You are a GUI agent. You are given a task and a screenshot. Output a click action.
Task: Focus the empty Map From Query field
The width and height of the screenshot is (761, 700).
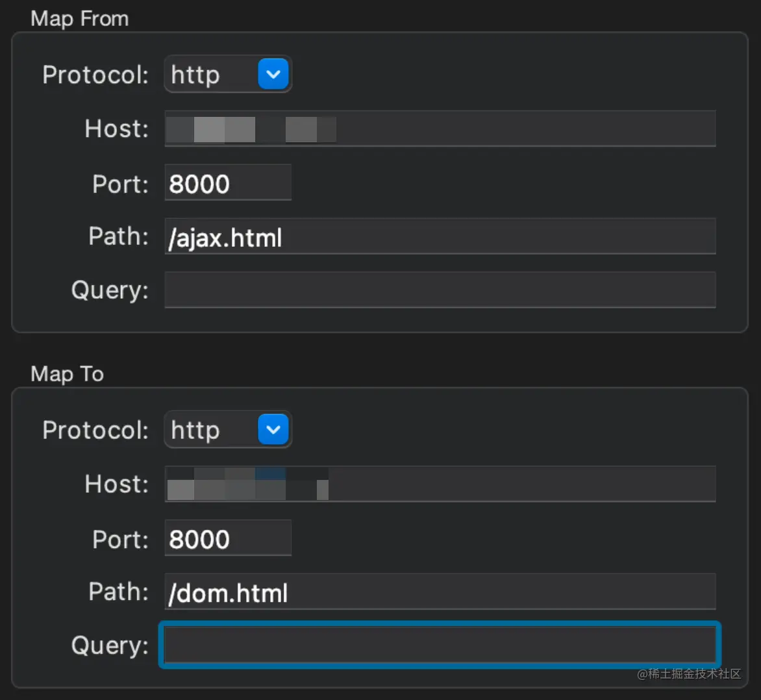(x=440, y=290)
